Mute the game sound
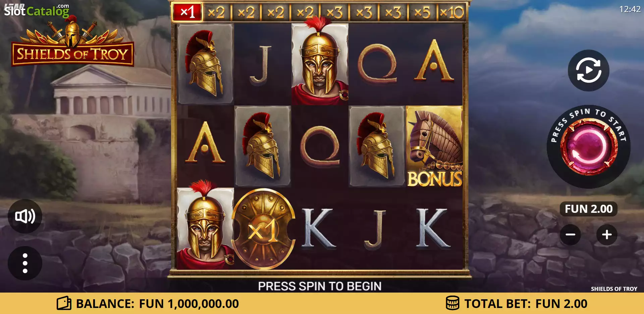This screenshot has width=644, height=314. [25, 216]
